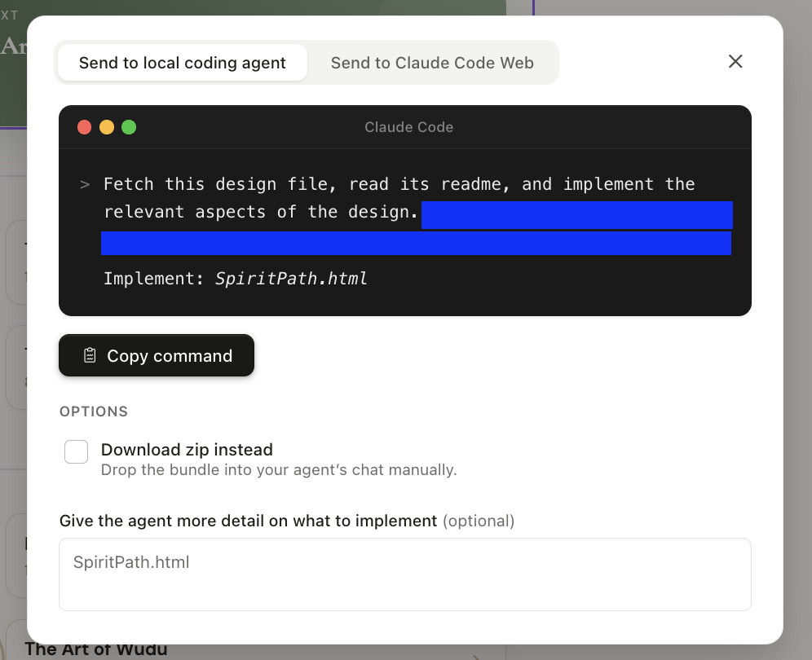Focus the SpiritPath.html detail input field
The width and height of the screenshot is (812, 660).
[x=404, y=574]
